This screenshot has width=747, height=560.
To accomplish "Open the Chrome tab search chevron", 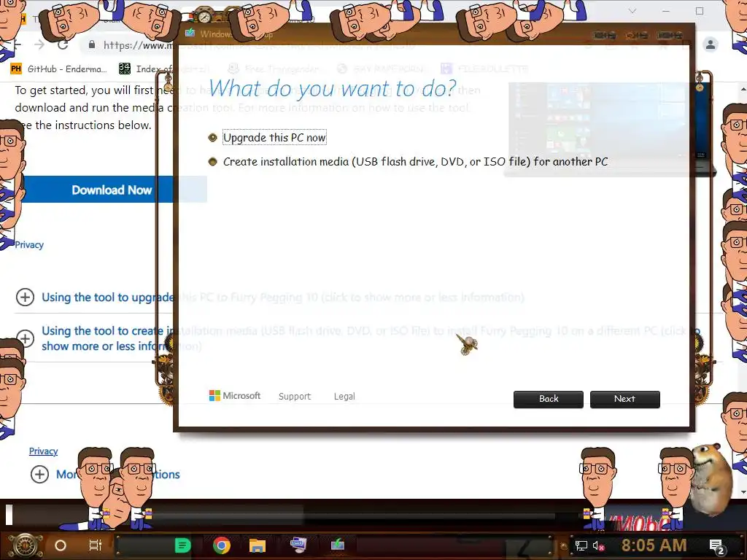I will (x=632, y=11).
